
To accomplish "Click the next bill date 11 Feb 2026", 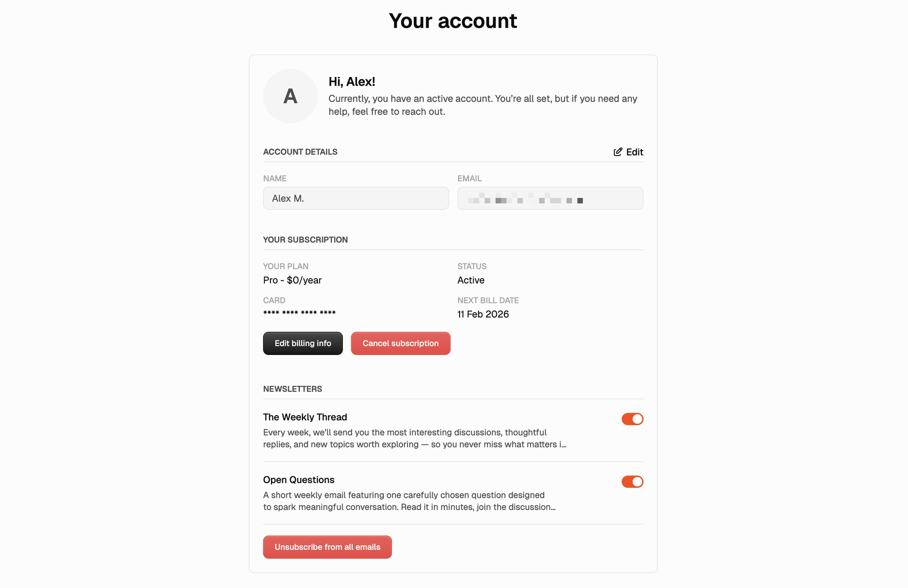I will tap(483, 314).
